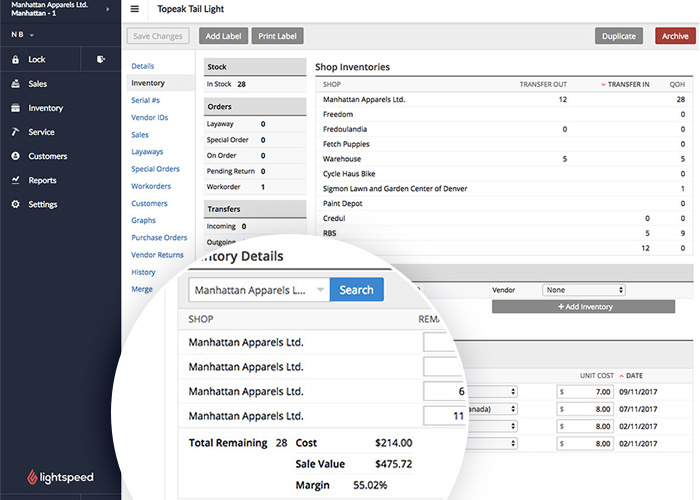The image size is (700, 500).
Task: Edit remaining quantity field showing 6
Action: tap(445, 392)
